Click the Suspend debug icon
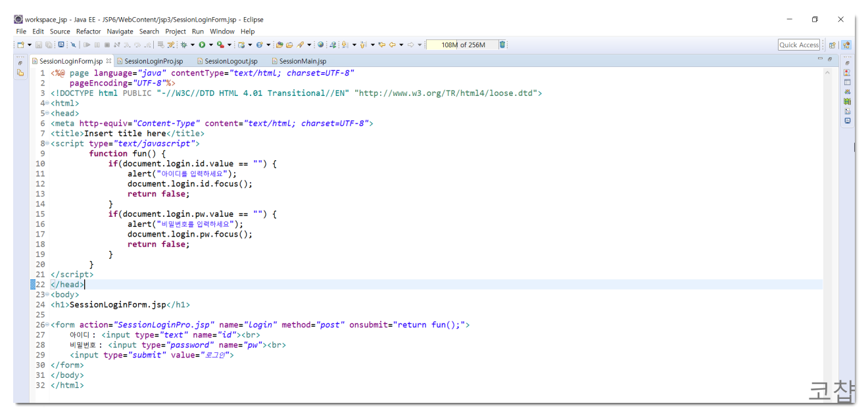The width and height of the screenshot is (868, 416). coord(97,45)
